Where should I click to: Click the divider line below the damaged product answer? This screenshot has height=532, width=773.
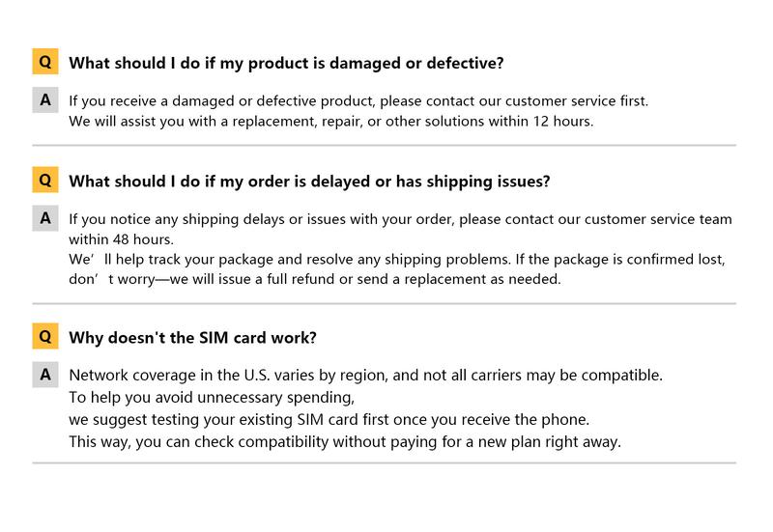tap(384, 145)
